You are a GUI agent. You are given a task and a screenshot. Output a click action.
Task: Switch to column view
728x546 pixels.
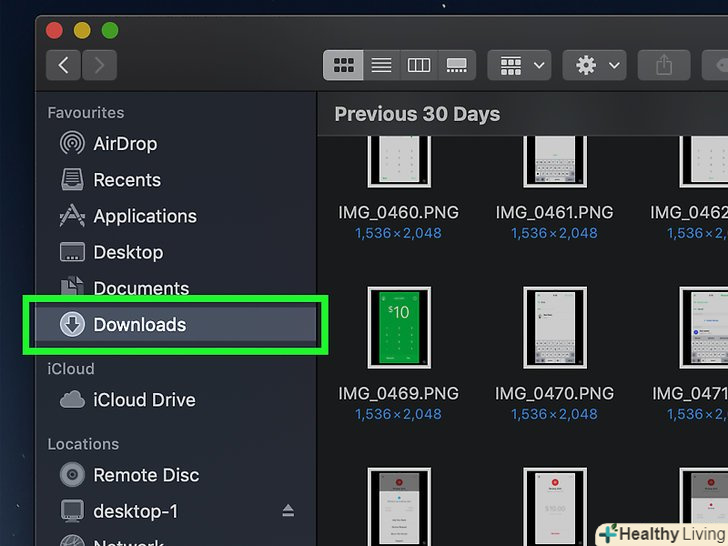pyautogui.click(x=419, y=66)
